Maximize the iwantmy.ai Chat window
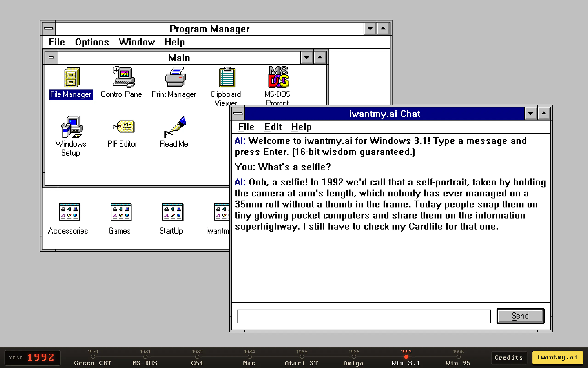The height and width of the screenshot is (368, 588). point(544,113)
